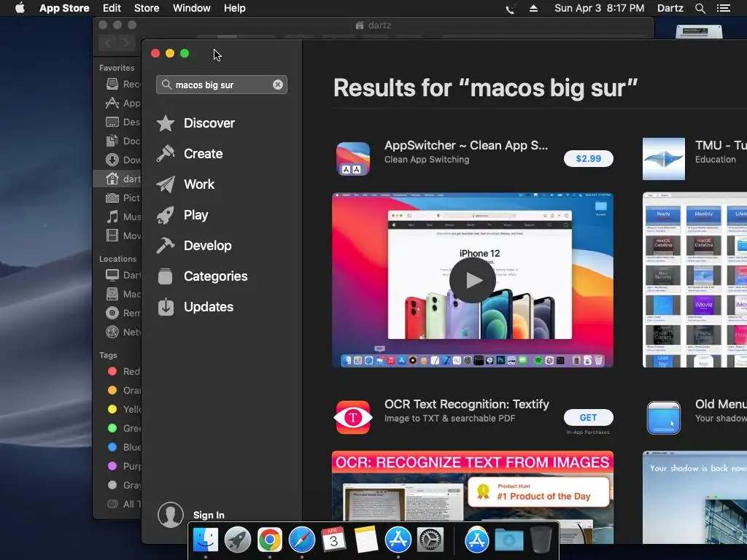Open Spotlight search in menu bar
The width and height of the screenshot is (747, 560).
coord(700,8)
